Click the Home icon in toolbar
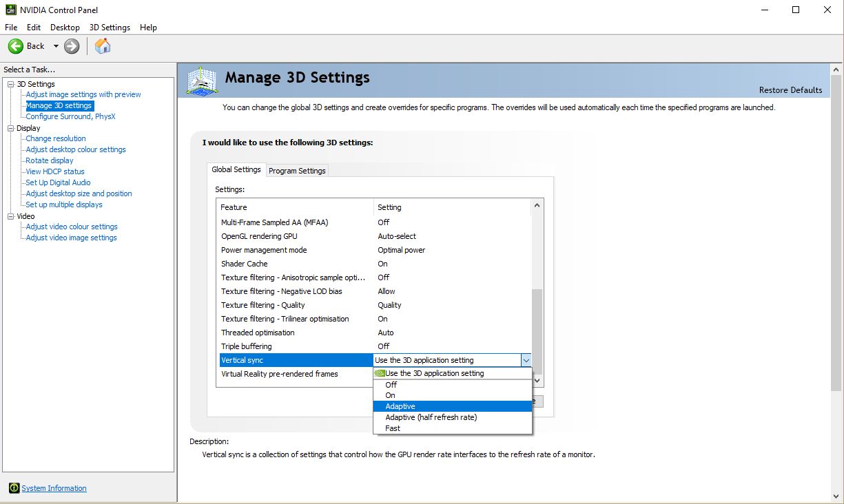 (103, 46)
